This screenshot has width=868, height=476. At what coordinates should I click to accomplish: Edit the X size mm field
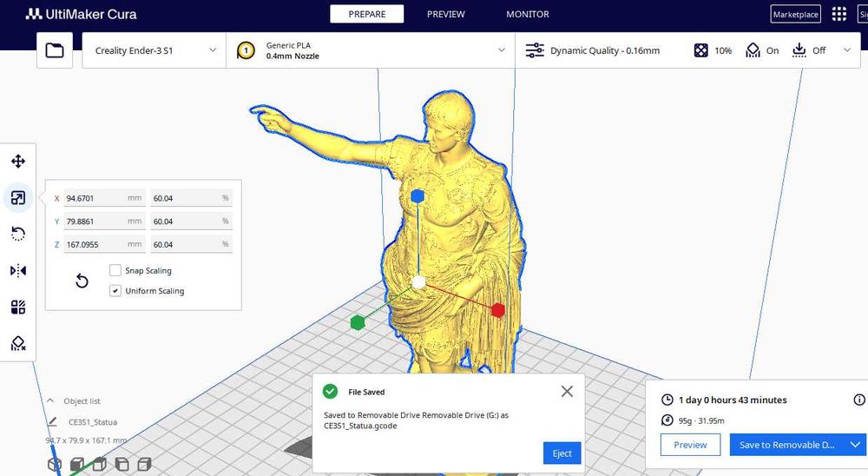(105, 198)
